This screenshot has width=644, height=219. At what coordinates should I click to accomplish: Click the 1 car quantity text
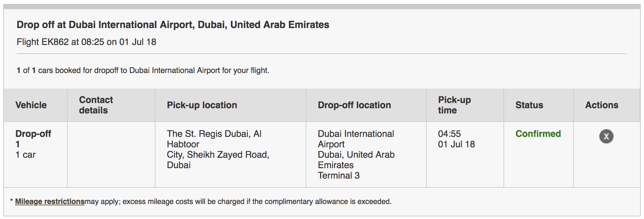click(25, 154)
